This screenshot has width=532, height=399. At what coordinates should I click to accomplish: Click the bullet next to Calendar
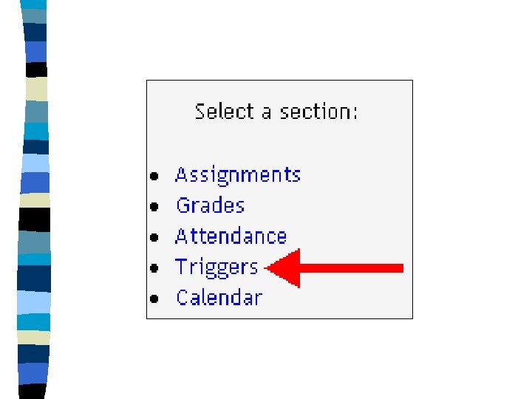coord(154,299)
